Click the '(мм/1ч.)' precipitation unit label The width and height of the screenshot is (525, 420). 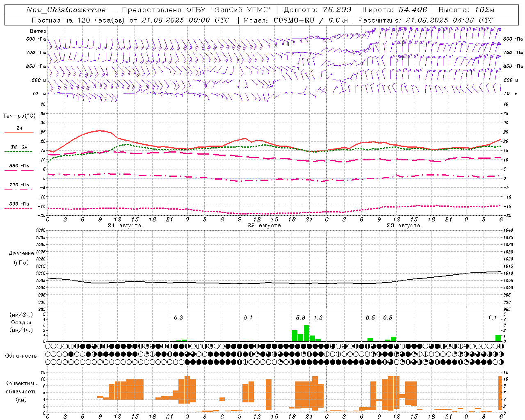[x=21, y=330]
